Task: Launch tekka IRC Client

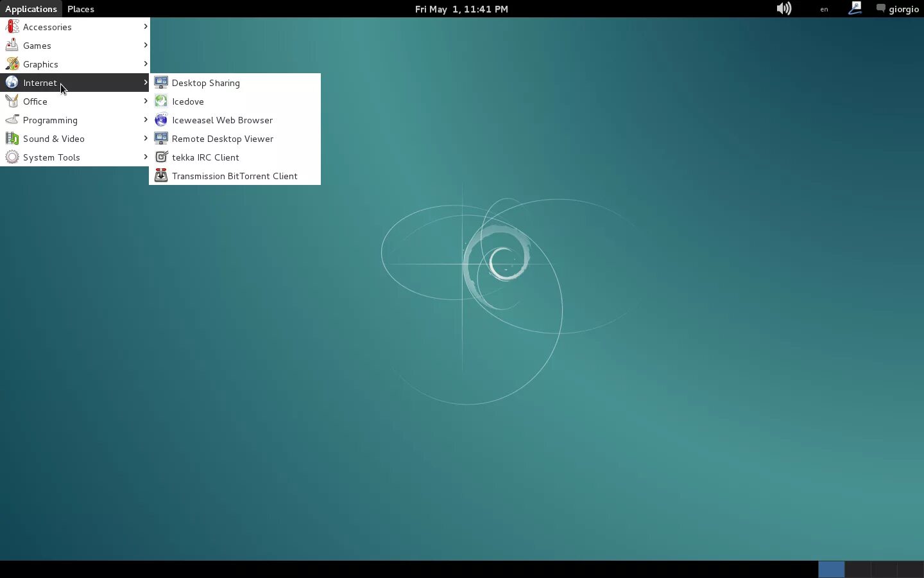Action: pos(235,157)
